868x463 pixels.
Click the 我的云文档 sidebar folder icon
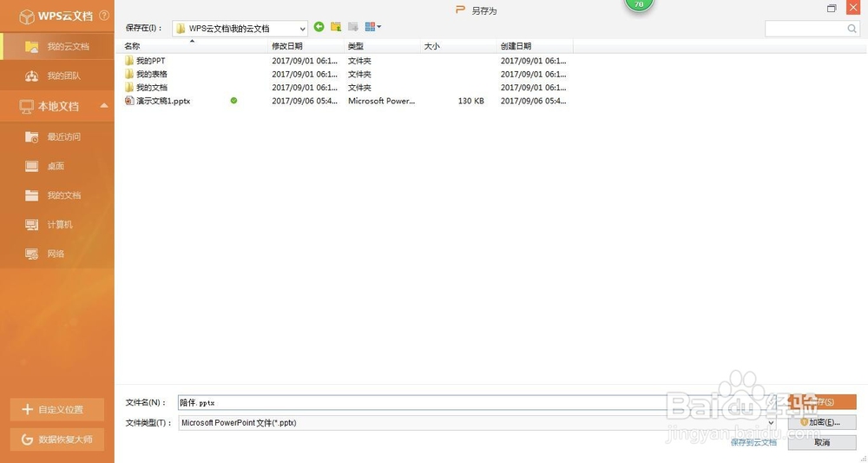31,47
